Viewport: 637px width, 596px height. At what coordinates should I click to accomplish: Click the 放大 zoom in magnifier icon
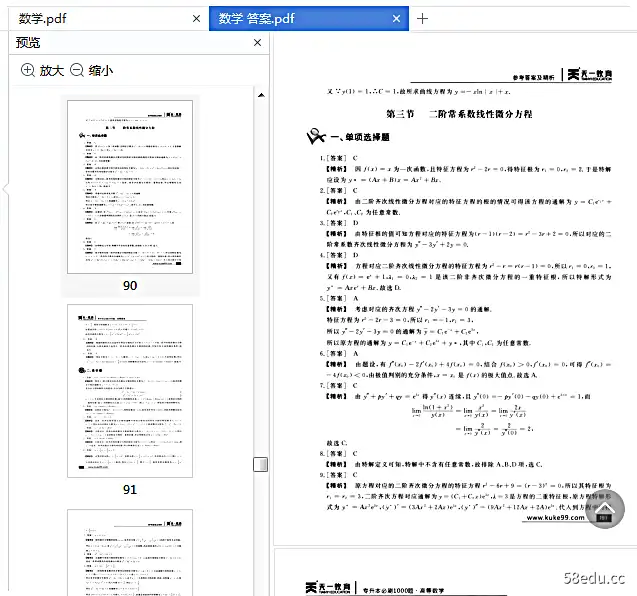tap(28, 70)
